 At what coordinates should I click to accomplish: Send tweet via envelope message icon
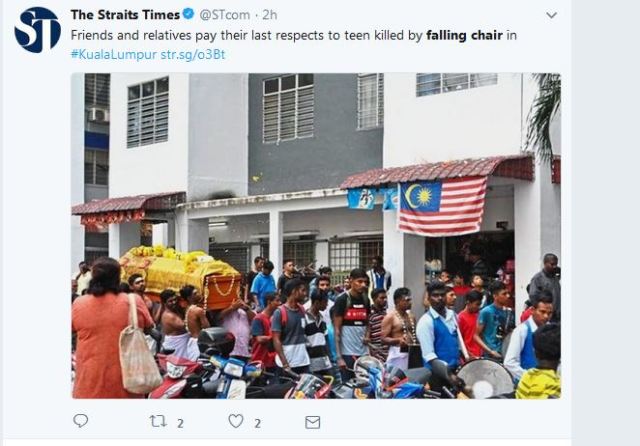tap(313, 422)
